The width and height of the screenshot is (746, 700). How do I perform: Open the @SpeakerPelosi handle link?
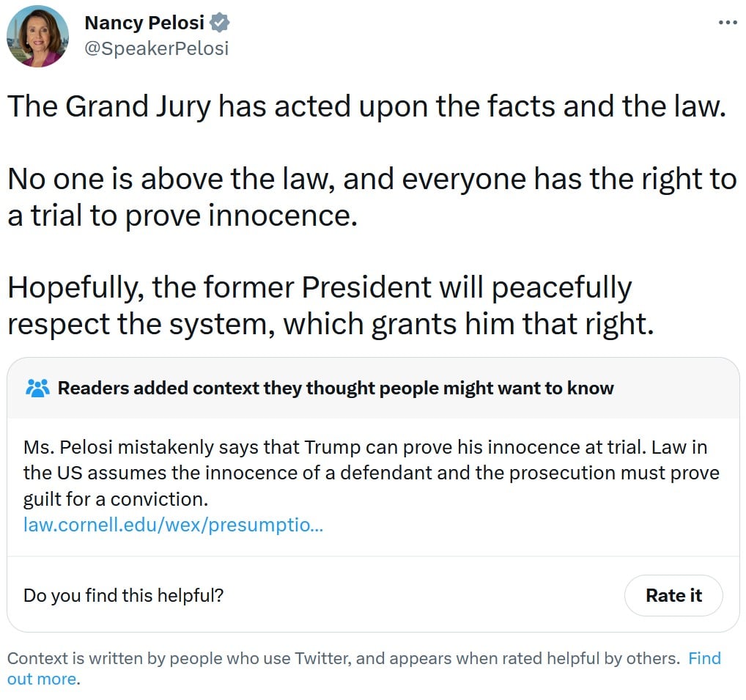(x=157, y=48)
